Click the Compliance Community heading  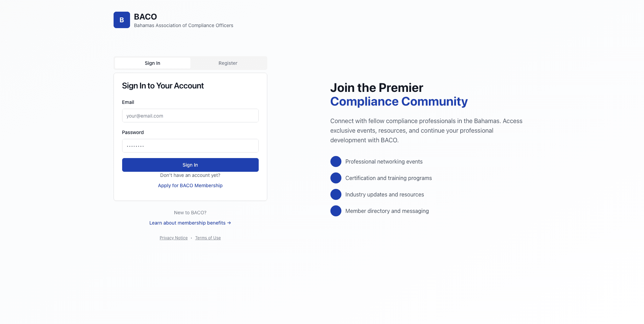399,101
